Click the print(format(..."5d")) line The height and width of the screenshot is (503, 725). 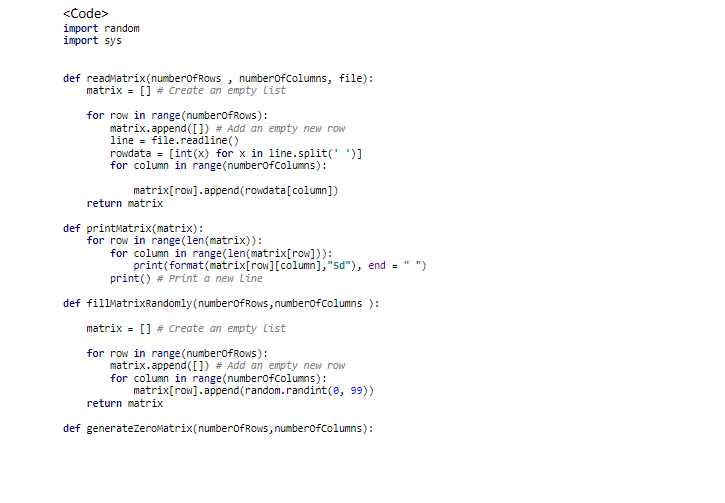tap(280, 266)
